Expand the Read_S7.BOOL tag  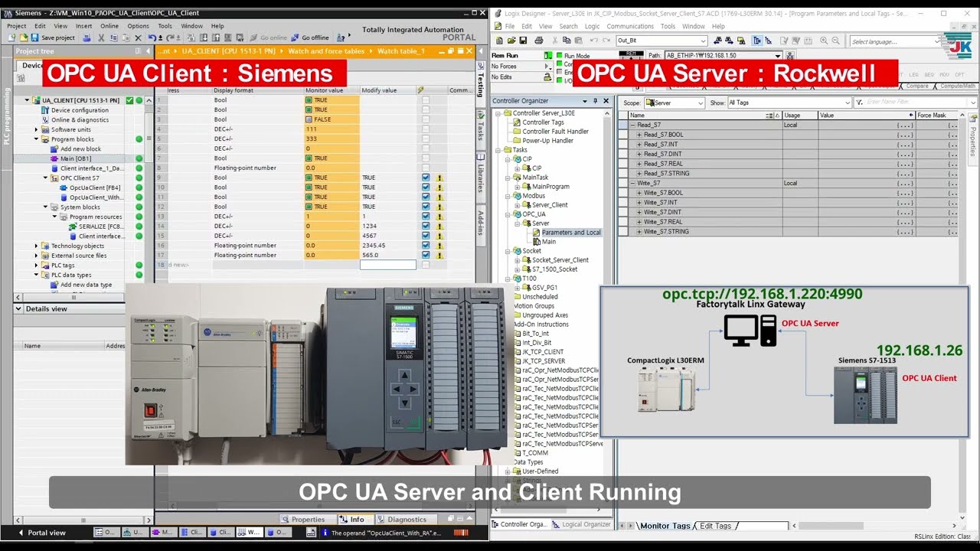click(639, 135)
